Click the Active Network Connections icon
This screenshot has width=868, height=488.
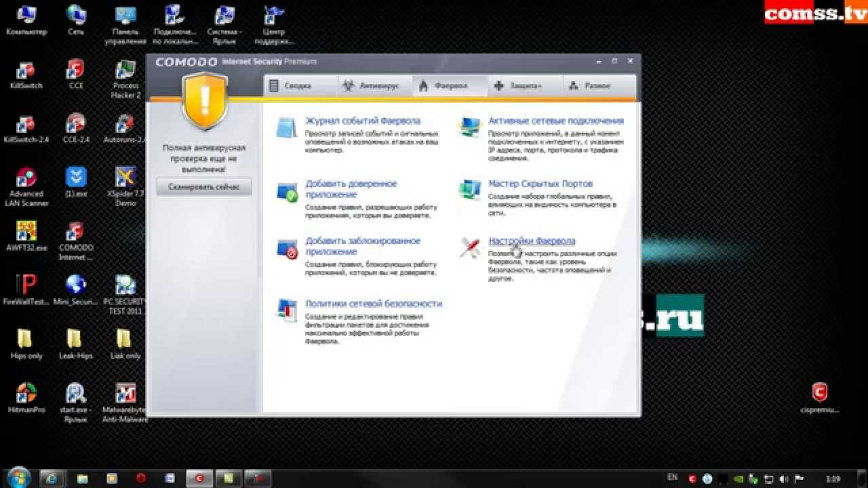coord(470,127)
